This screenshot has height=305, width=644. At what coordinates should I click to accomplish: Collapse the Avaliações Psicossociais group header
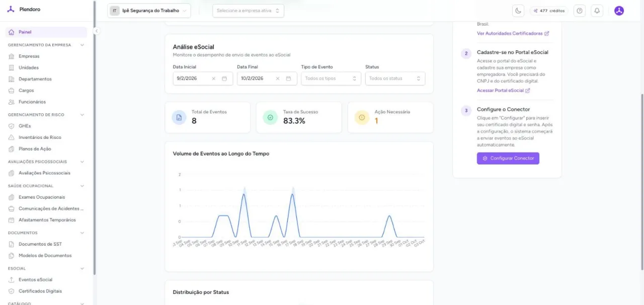pyautogui.click(x=82, y=162)
